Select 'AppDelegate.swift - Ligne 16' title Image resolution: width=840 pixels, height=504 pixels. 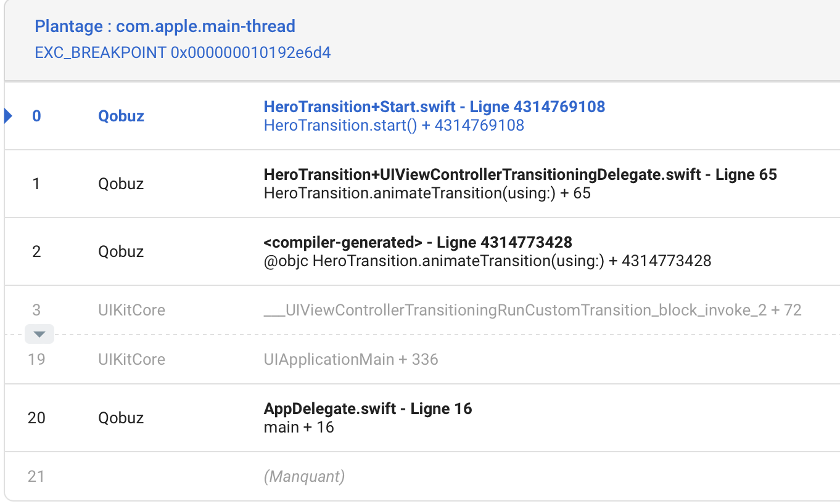point(368,408)
